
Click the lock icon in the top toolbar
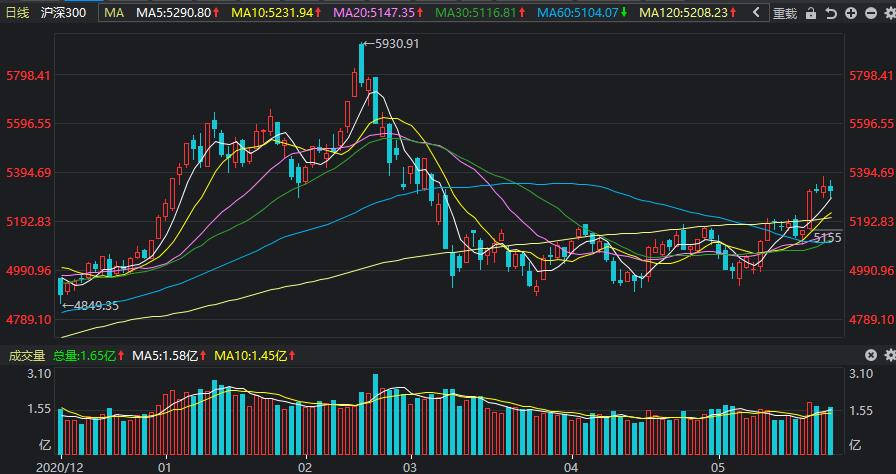[811, 13]
